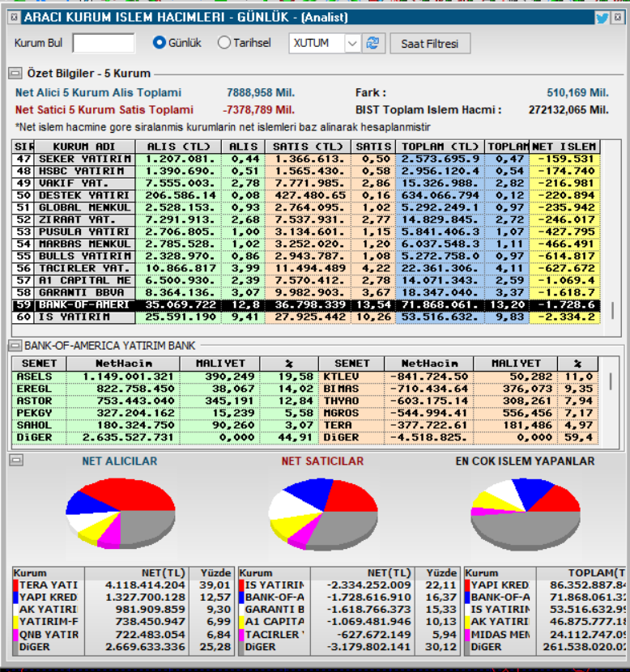Click MGROS in the sell list

point(341,413)
